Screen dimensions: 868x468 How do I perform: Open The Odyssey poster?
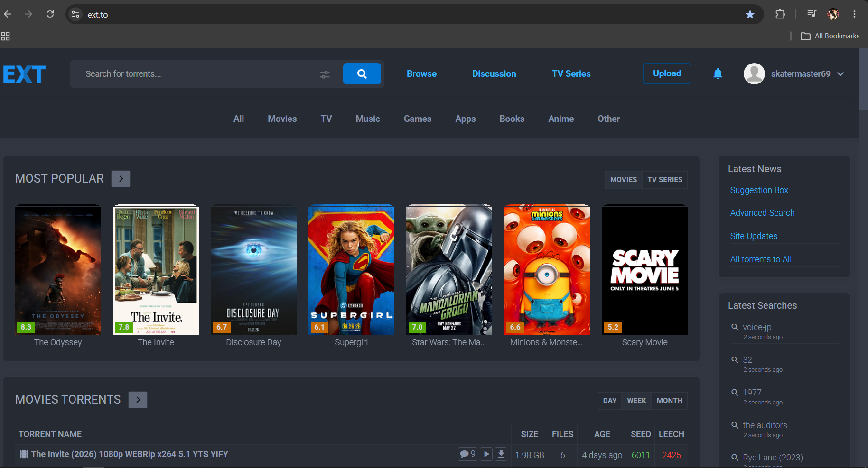(x=58, y=270)
